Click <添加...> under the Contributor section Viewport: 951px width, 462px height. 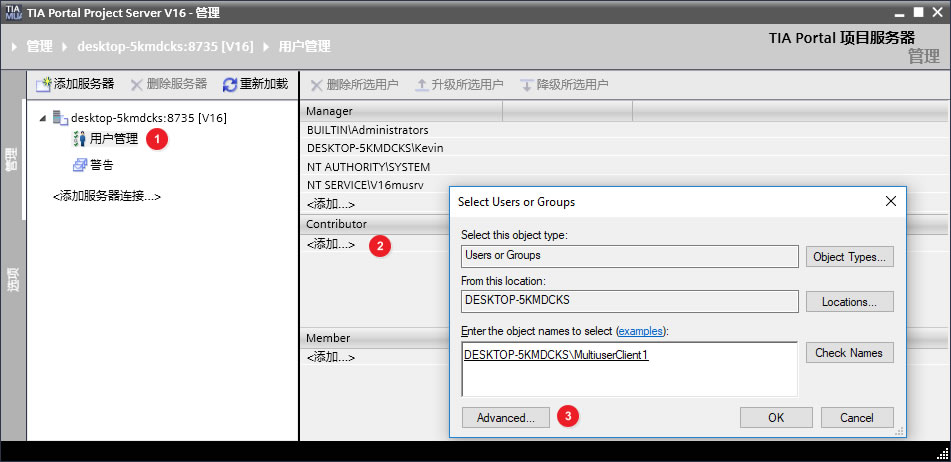331,244
